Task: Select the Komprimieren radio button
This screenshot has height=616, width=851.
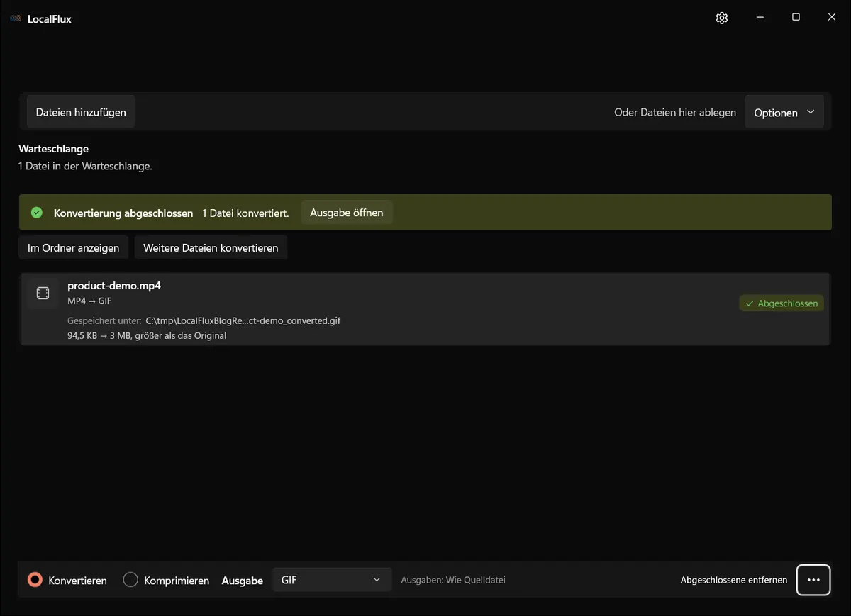Action: (130, 580)
